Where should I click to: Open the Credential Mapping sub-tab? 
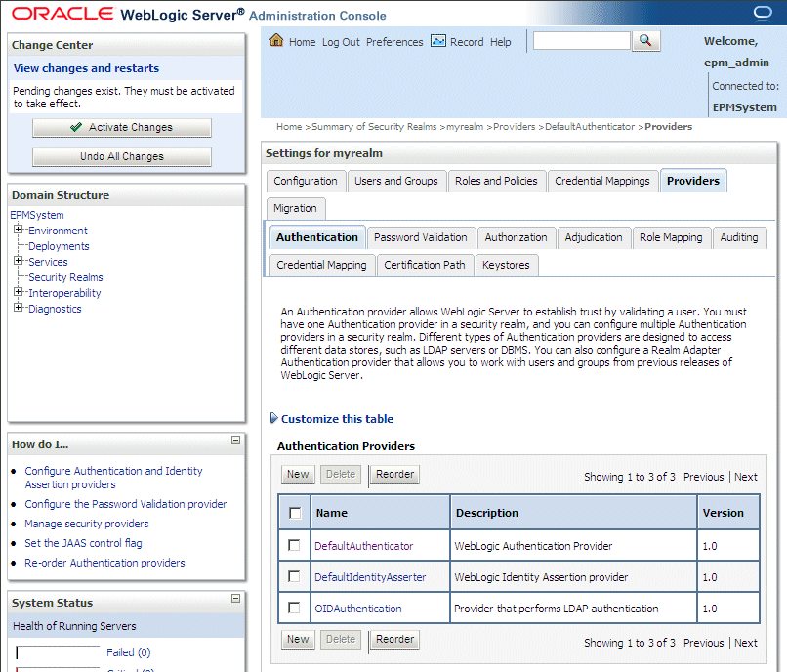pos(321,265)
